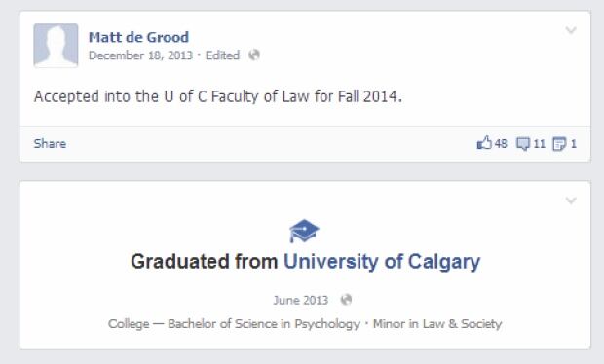604x364 pixels.
Task: Click the 1 share count
Action: click(x=574, y=144)
